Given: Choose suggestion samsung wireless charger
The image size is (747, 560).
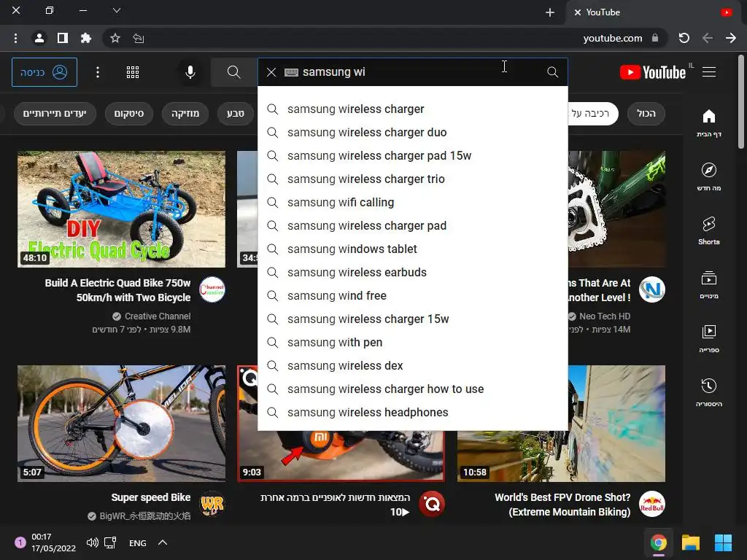Looking at the screenshot, I should tap(413, 109).
